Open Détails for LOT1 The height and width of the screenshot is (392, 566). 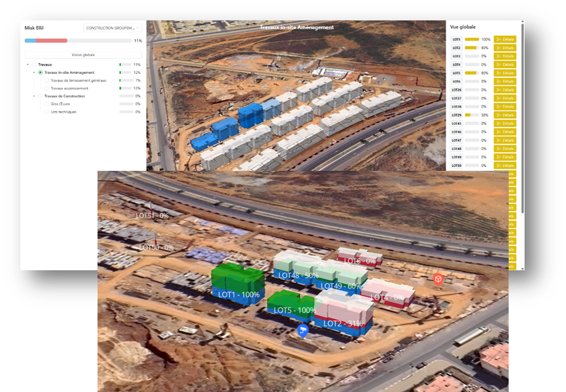pyautogui.click(x=505, y=40)
